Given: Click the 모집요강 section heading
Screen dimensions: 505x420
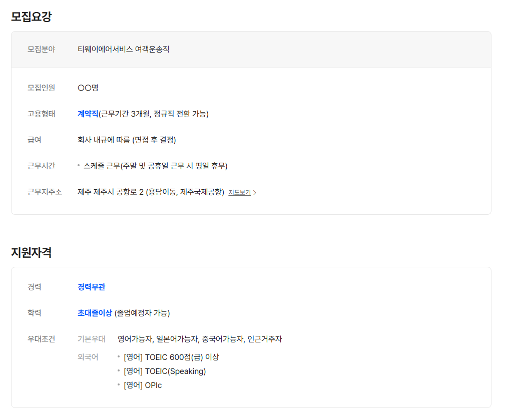Looking at the screenshot, I should click(x=31, y=17).
